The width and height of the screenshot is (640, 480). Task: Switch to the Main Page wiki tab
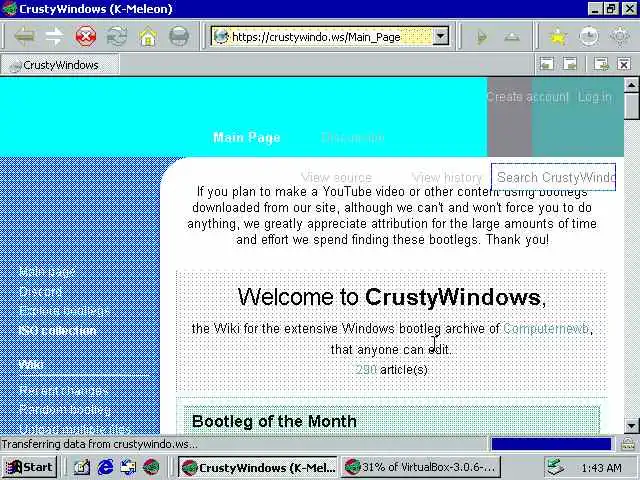pos(247,138)
